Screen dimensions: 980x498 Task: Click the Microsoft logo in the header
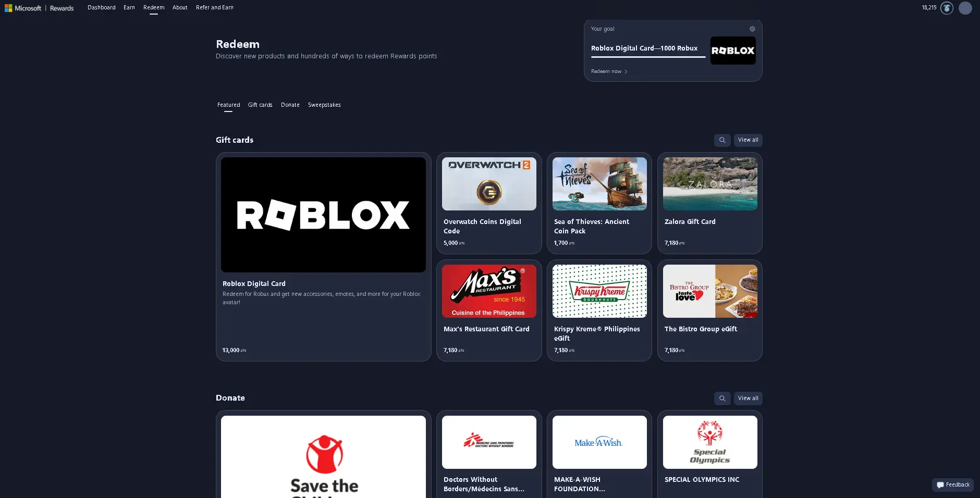(23, 8)
